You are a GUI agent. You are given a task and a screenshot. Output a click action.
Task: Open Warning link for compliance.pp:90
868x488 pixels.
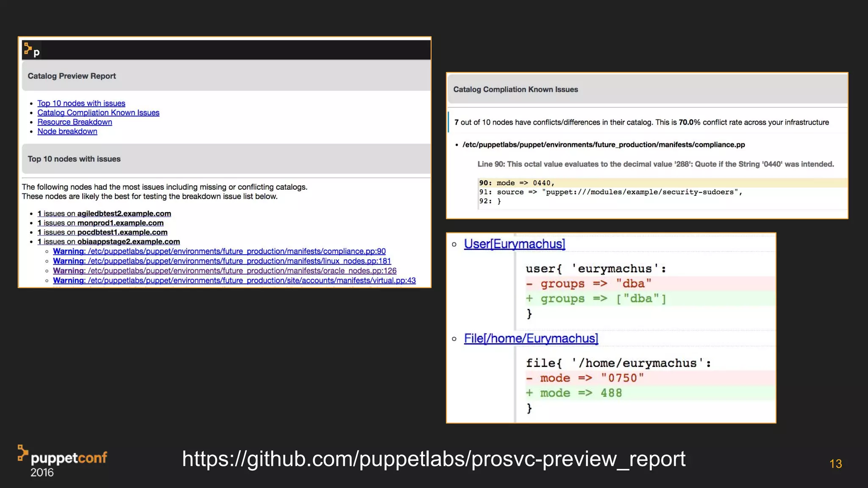[219, 251]
